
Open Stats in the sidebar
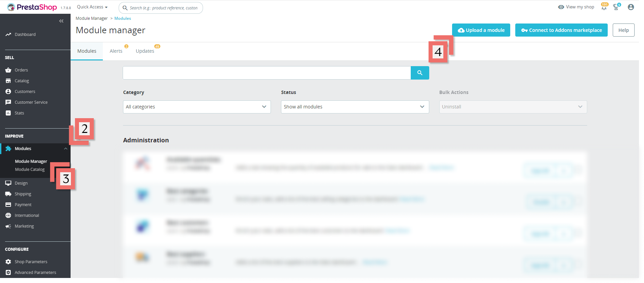(x=19, y=113)
